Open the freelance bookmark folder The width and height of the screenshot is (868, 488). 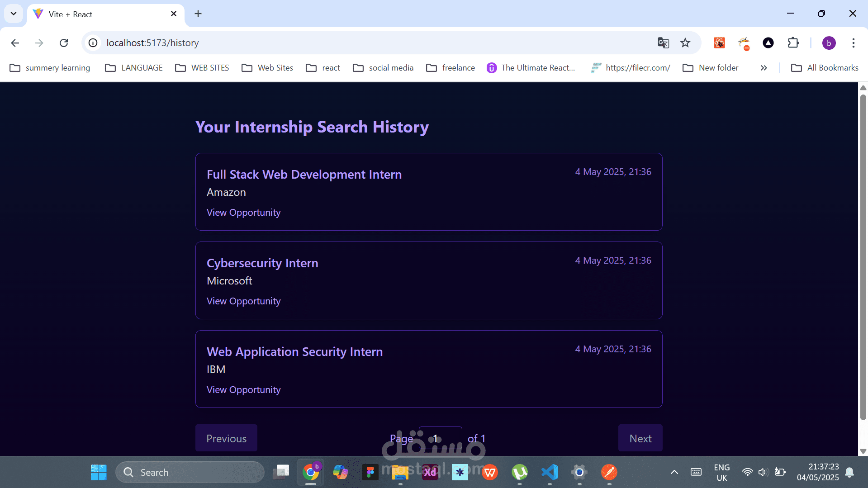pyautogui.click(x=451, y=68)
